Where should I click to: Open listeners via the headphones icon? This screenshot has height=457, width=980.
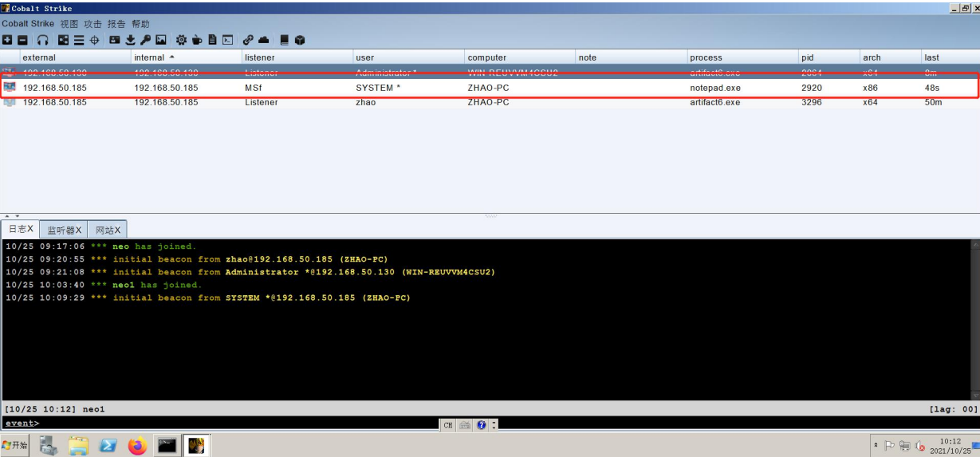click(43, 40)
